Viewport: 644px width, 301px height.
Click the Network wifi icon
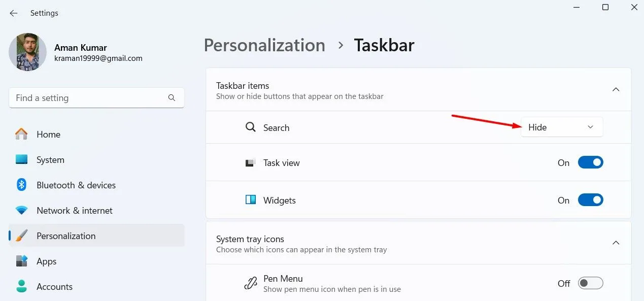click(x=21, y=210)
